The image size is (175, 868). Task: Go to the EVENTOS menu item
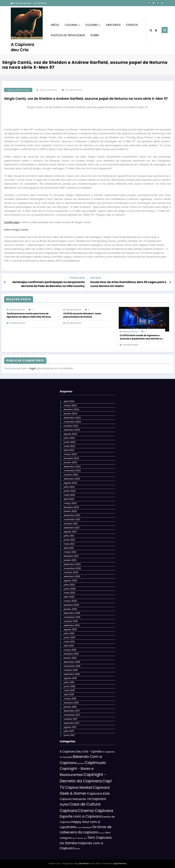[x=132, y=25]
